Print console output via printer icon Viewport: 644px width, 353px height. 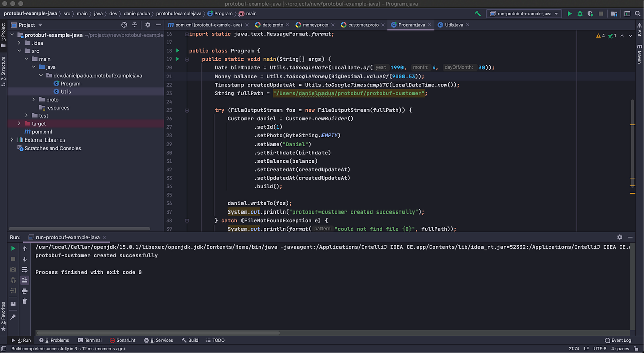[x=24, y=291]
